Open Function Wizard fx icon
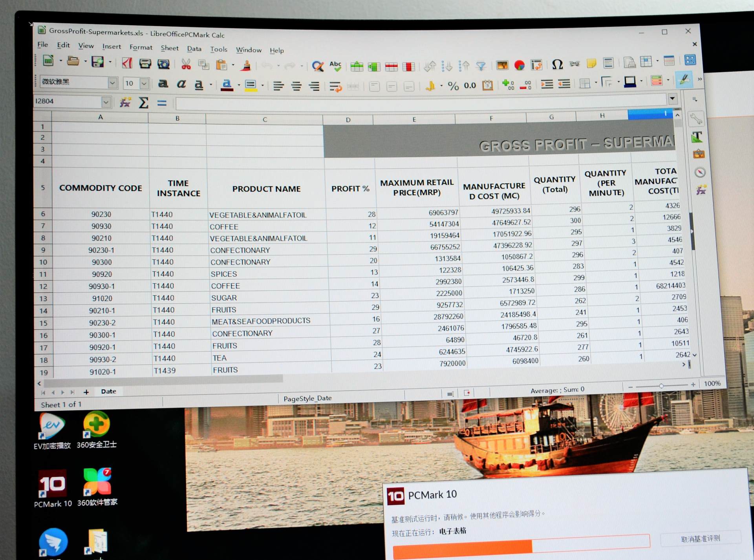The height and width of the screenshot is (560, 754). pyautogui.click(x=125, y=102)
